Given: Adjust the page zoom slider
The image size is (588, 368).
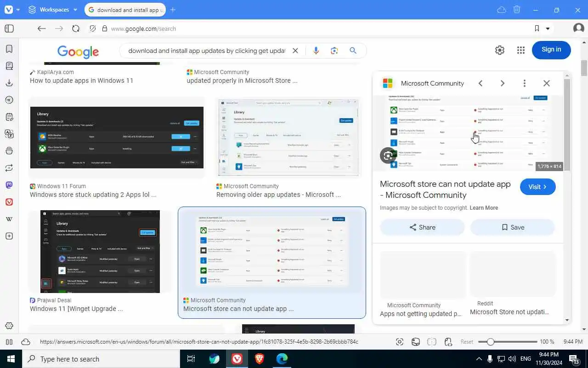Looking at the screenshot, I should (x=508, y=342).
